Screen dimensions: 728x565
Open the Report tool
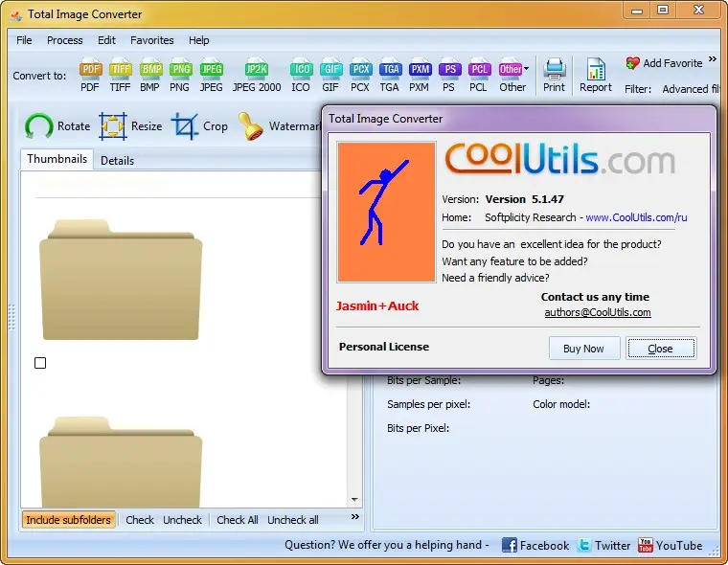596,76
